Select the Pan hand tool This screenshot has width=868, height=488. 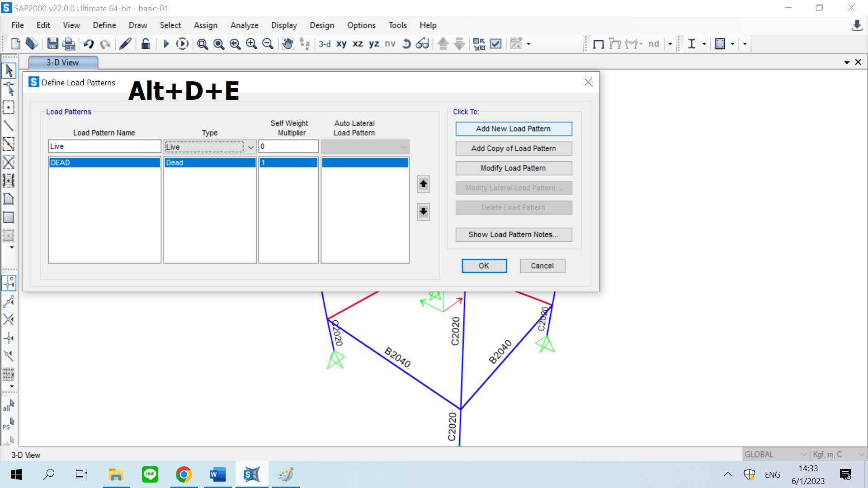click(288, 44)
